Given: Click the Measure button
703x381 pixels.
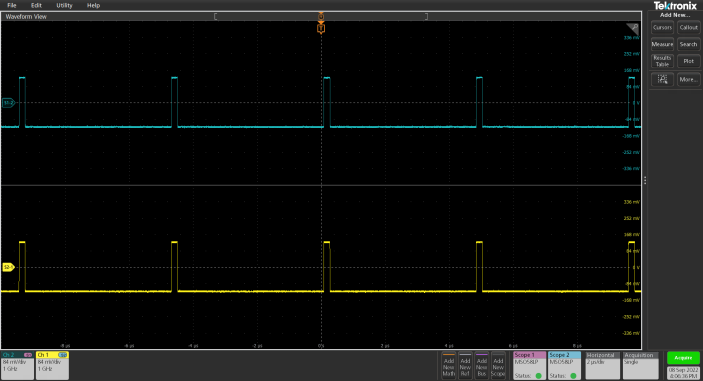Looking at the screenshot, I should pyautogui.click(x=662, y=44).
